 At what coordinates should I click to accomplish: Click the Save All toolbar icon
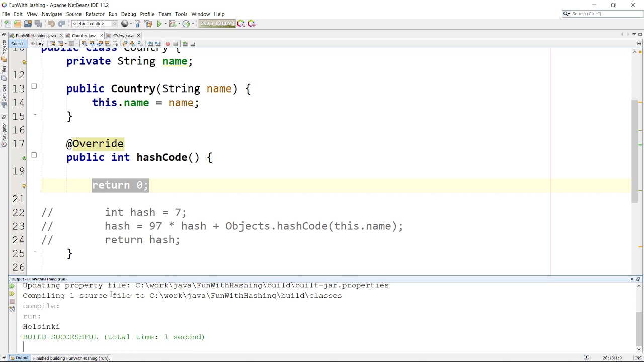(38, 24)
